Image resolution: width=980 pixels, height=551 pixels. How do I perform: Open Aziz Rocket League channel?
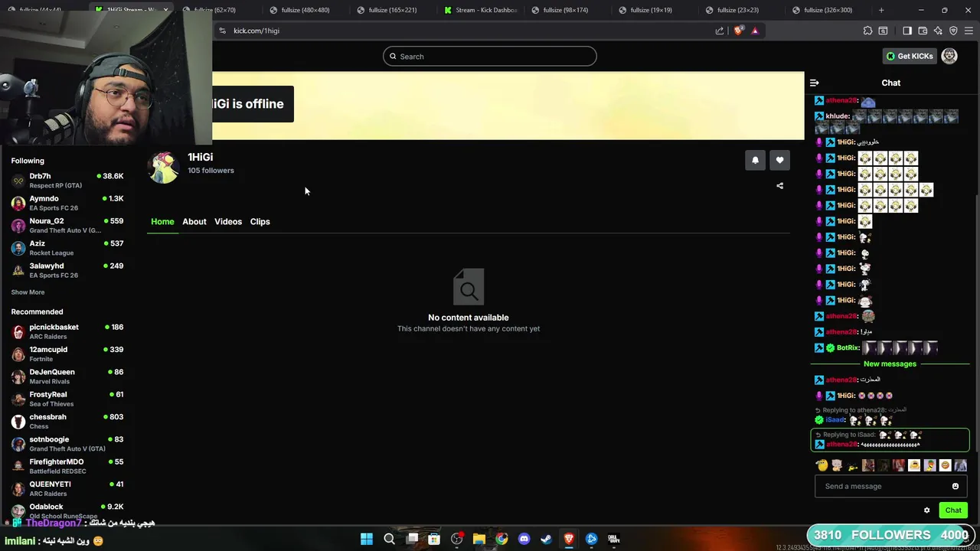point(67,248)
